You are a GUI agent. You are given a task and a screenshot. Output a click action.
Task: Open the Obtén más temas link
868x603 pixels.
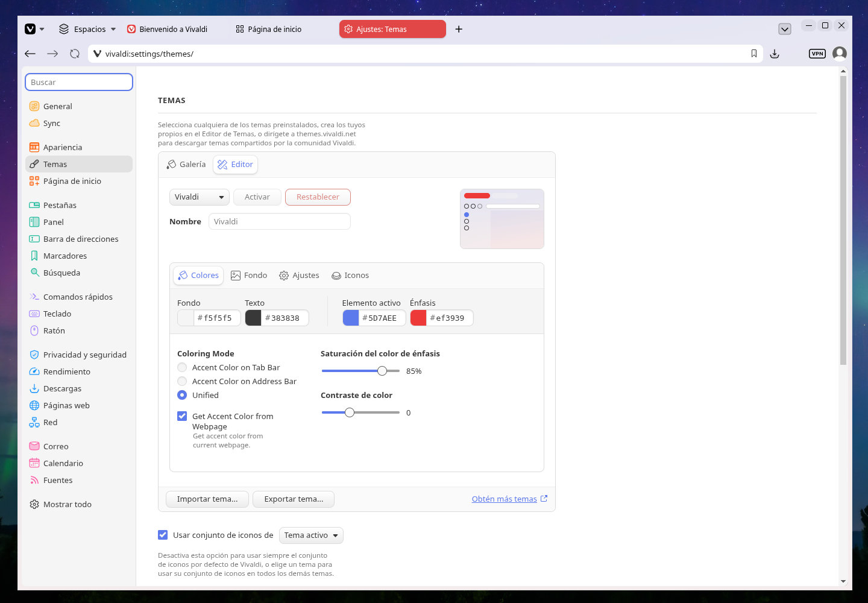coord(509,499)
